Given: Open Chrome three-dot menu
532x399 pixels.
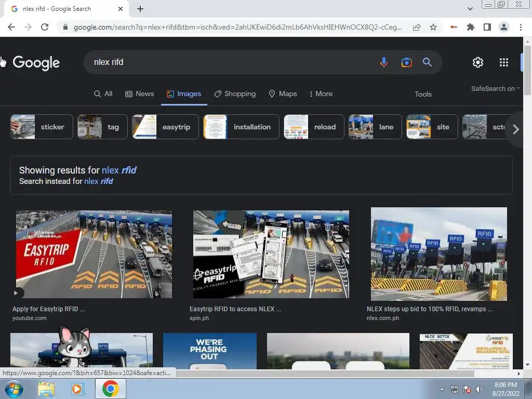Looking at the screenshot, I should pos(521,27).
